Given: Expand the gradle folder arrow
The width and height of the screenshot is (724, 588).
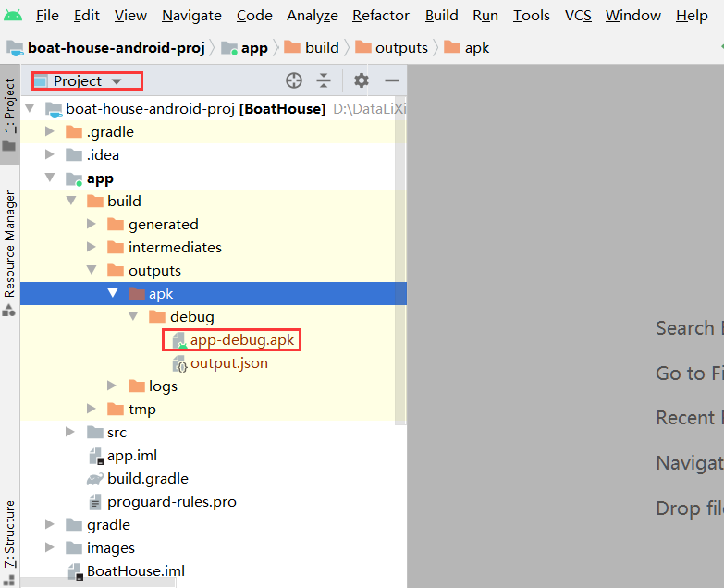Looking at the screenshot, I should coord(49,524).
